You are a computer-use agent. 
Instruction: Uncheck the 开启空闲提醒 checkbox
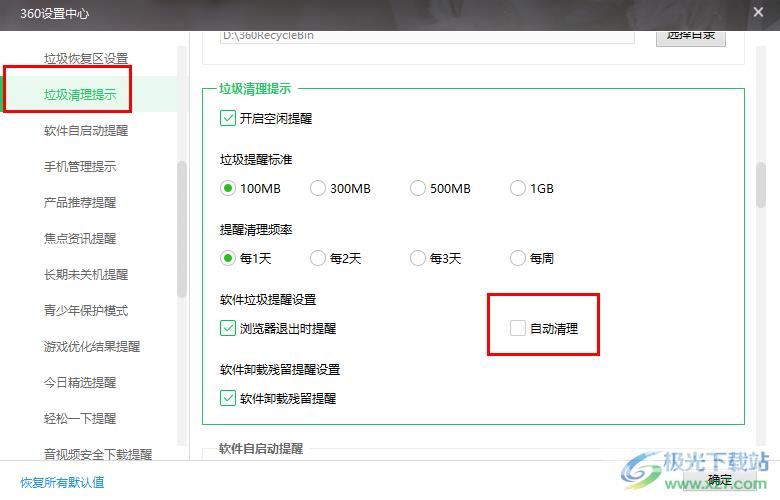[x=228, y=118]
